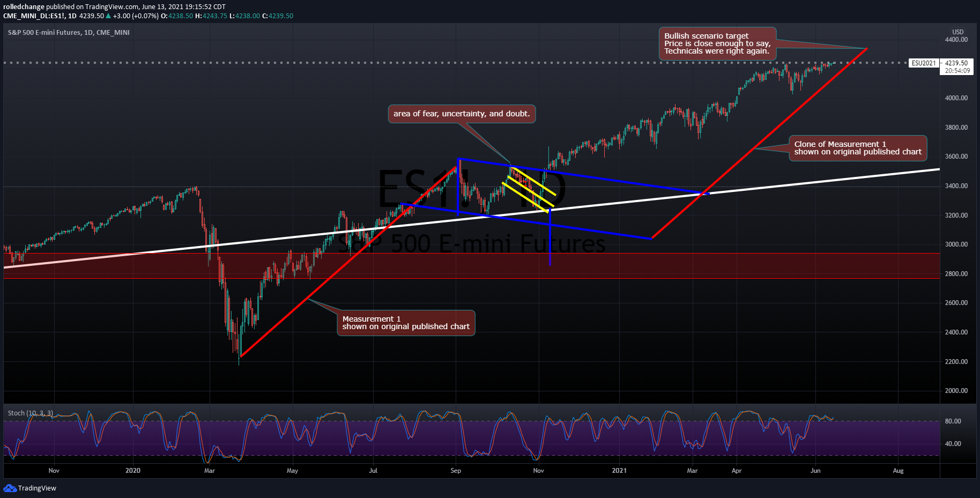Image resolution: width=980 pixels, height=498 pixels.
Task: Click the TradingView cloud logo icon
Action: click(x=10, y=488)
